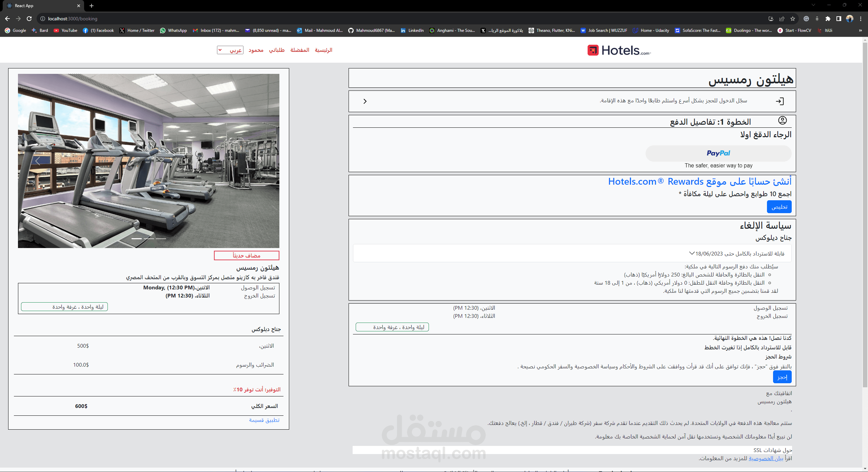The height and width of the screenshot is (472, 868).
Task: Go to previous carousel image
Action: (x=38, y=161)
